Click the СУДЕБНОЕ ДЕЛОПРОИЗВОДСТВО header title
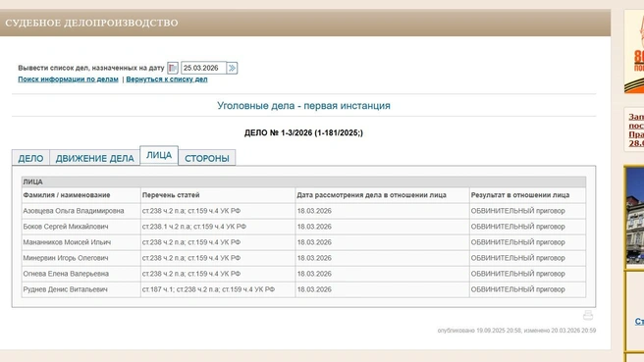This screenshot has width=644, height=362. [91, 23]
